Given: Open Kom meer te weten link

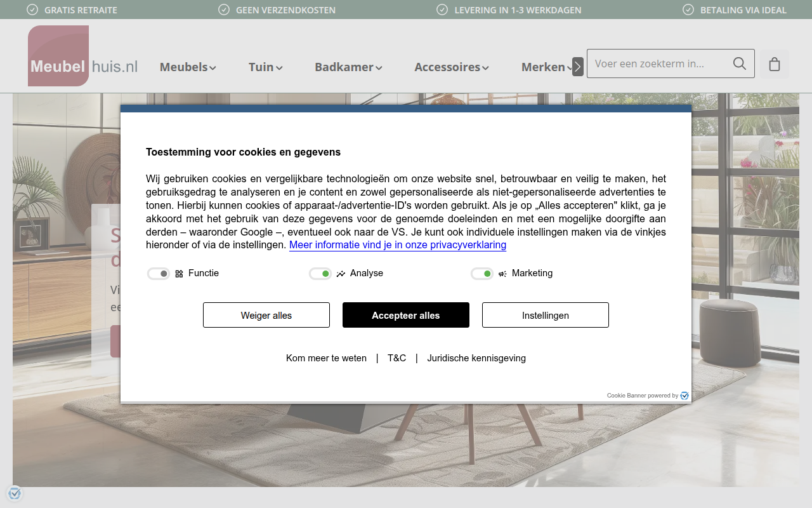Looking at the screenshot, I should pyautogui.click(x=326, y=358).
